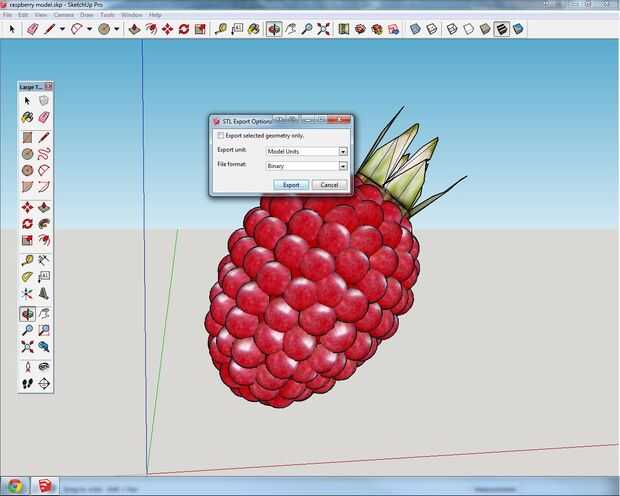The width and height of the screenshot is (620, 496).
Task: Click Chrome icon in Windows taskbar
Action: tap(15, 487)
